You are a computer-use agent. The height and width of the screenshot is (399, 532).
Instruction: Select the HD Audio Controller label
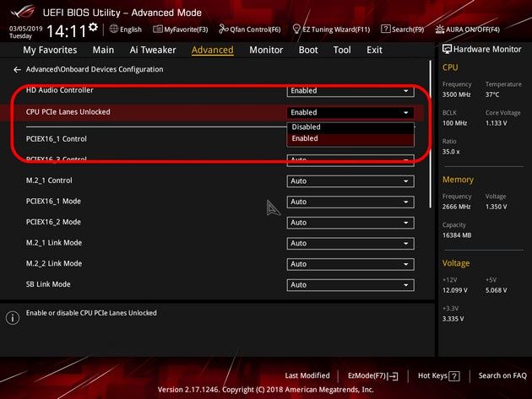point(59,90)
